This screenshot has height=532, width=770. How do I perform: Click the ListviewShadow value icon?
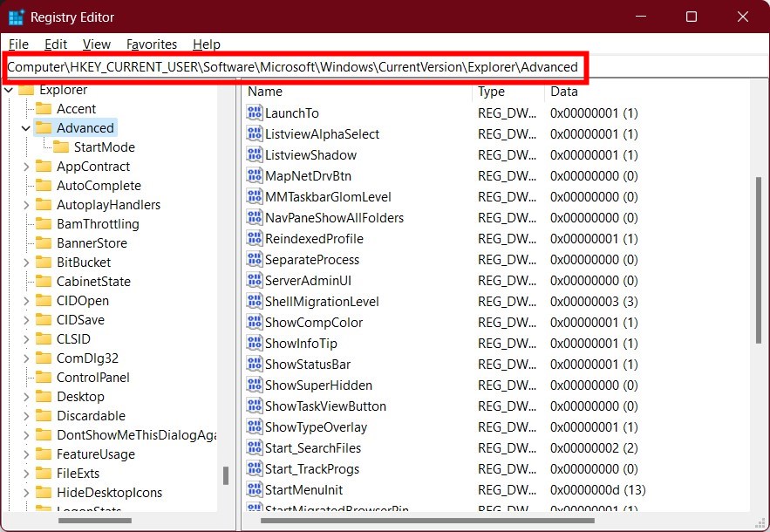[x=255, y=154]
